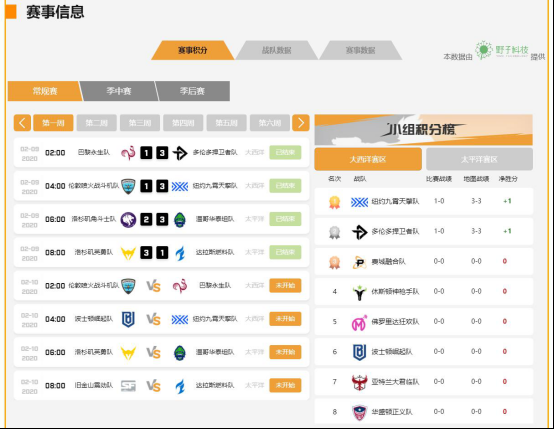The image size is (554, 429).
Task: Go to previous weeks with left arrow
Action: [22, 123]
